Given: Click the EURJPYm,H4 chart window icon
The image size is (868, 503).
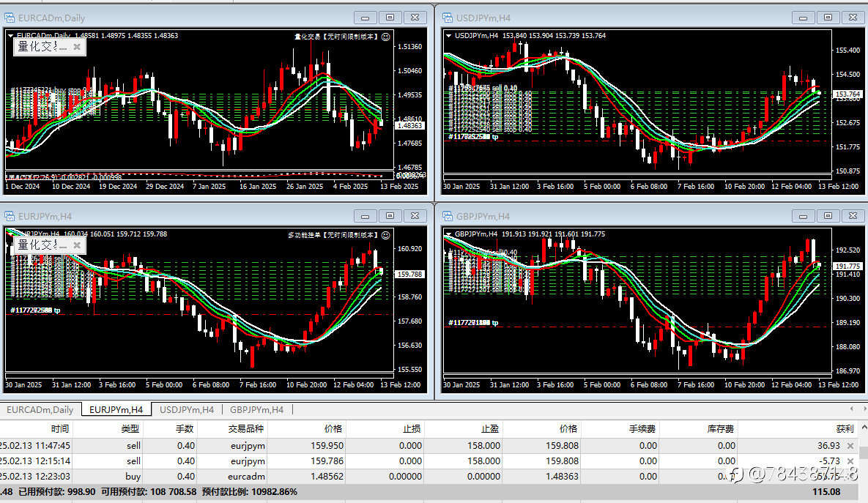Looking at the screenshot, I should pyautogui.click(x=10, y=216).
